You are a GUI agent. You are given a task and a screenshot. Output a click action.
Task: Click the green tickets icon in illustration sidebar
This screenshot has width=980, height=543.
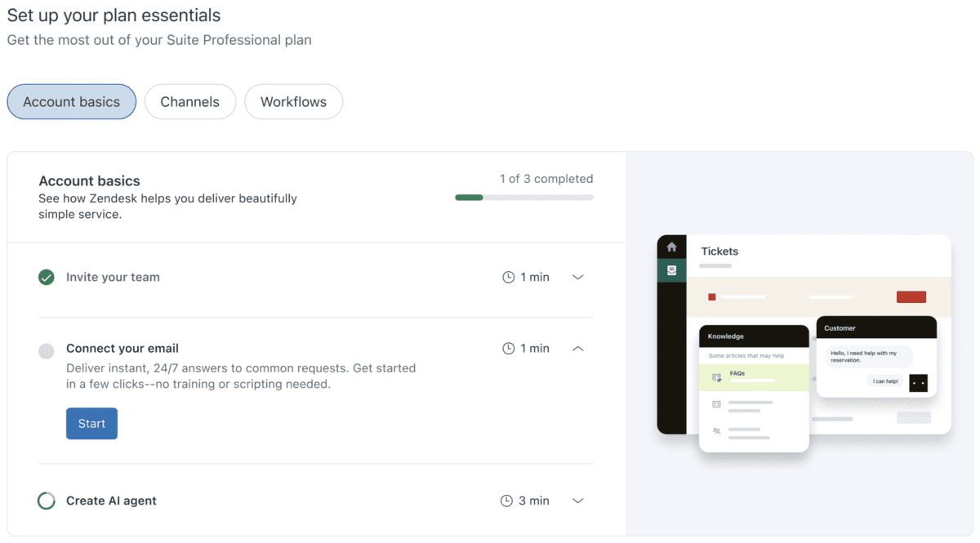coord(671,270)
